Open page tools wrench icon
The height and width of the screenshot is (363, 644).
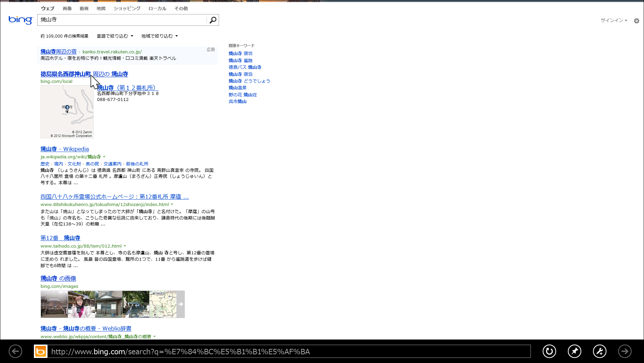coord(599,351)
